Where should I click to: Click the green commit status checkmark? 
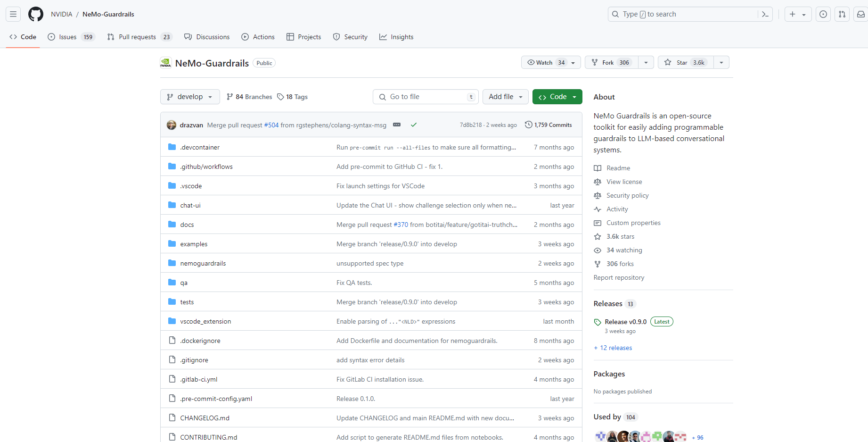pyautogui.click(x=413, y=125)
